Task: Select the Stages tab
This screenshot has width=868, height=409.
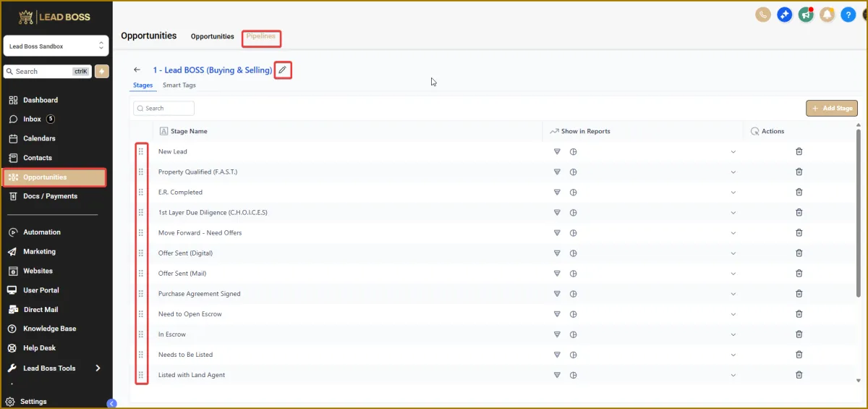Action: 142,85
